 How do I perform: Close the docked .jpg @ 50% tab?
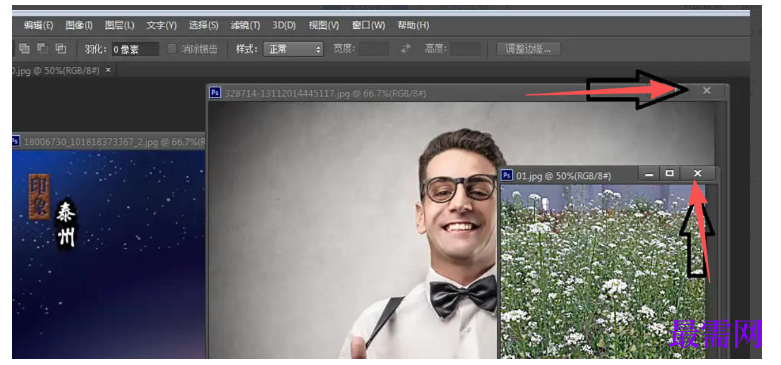tap(108, 71)
